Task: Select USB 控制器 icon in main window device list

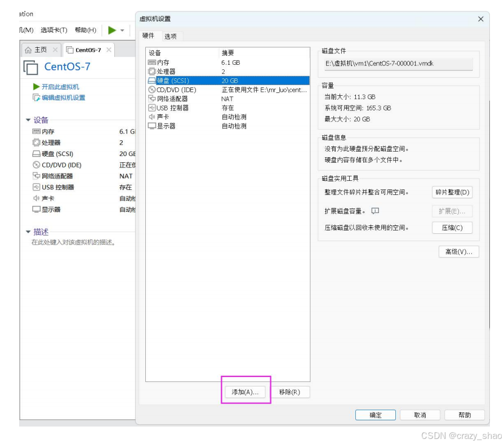Action: (36, 187)
